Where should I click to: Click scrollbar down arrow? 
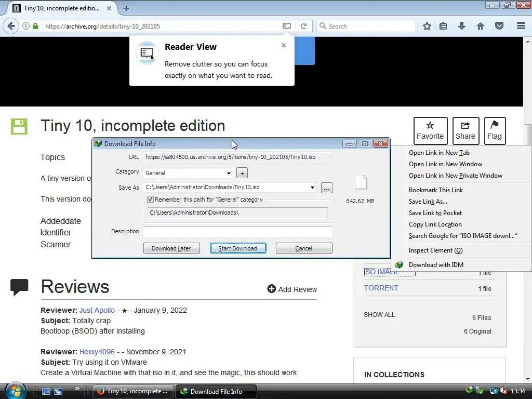tap(528, 379)
